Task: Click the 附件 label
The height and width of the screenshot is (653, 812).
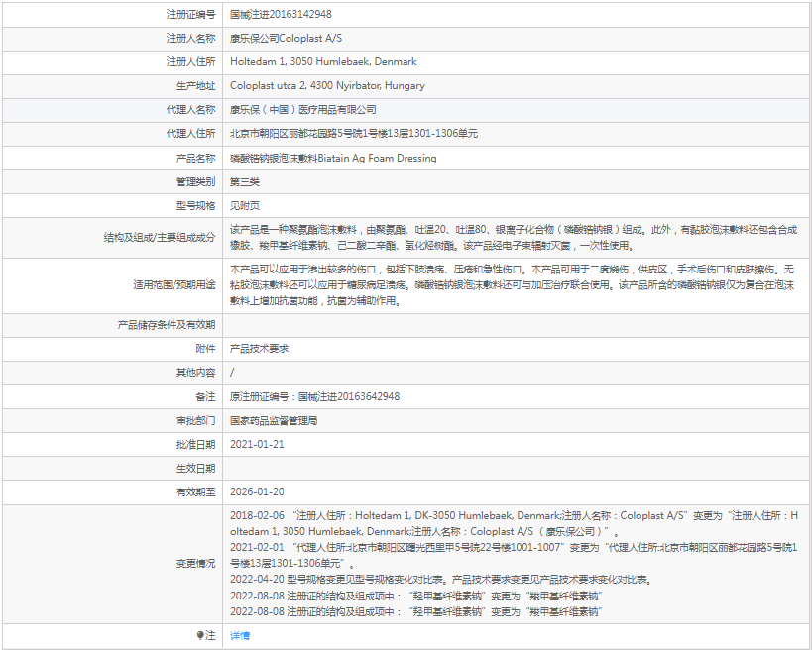Action: click(x=205, y=349)
